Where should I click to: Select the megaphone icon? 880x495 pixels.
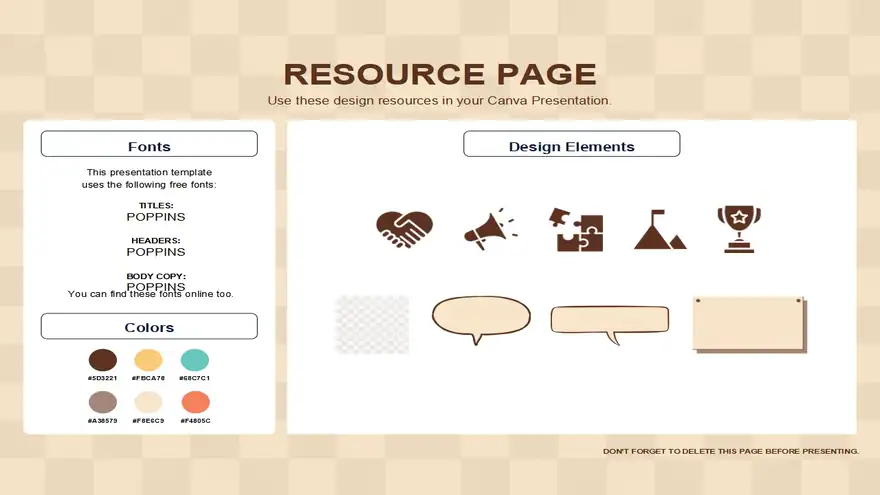pos(491,229)
